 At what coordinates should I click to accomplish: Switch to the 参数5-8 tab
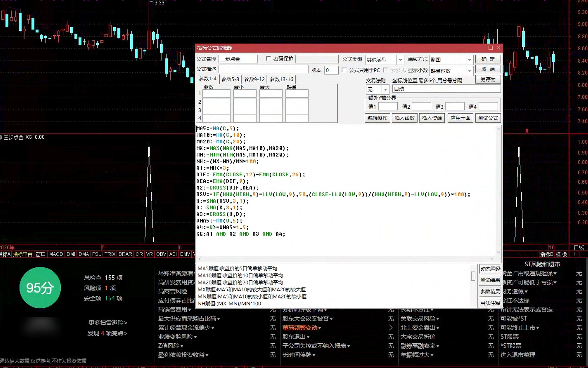tap(230, 79)
